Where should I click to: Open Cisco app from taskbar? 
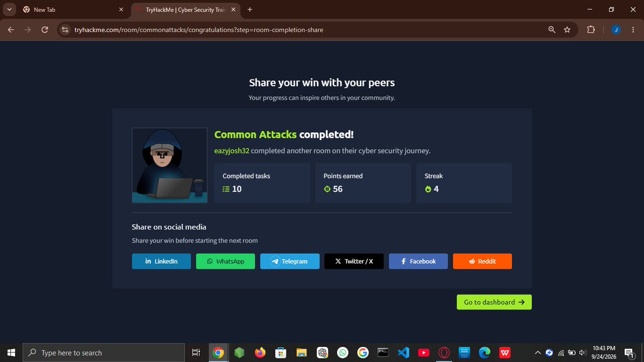click(464, 353)
